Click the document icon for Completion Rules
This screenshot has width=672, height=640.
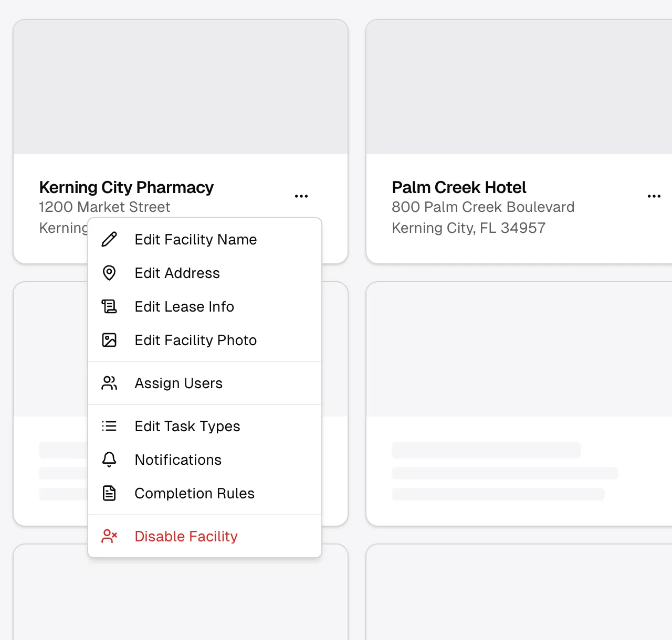point(109,493)
